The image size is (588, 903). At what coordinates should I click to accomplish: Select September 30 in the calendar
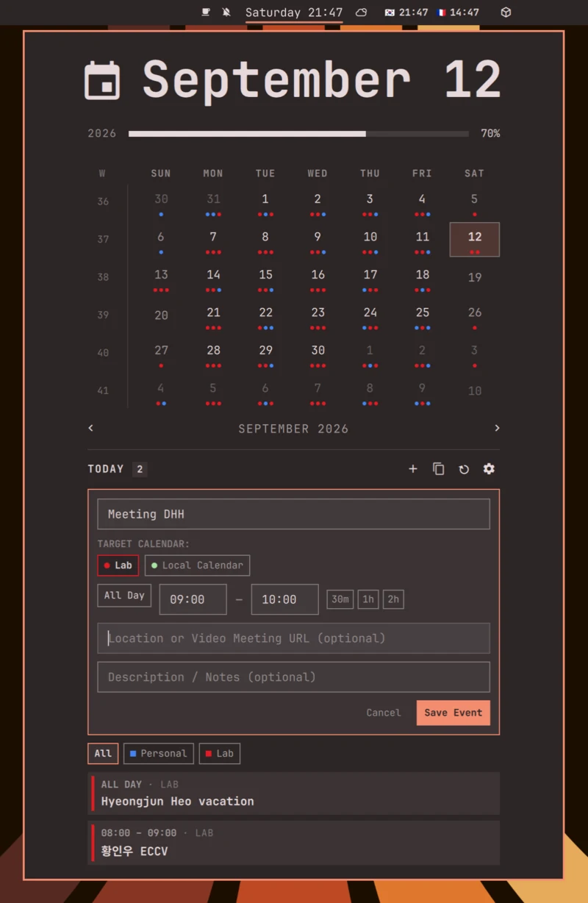pyautogui.click(x=318, y=354)
